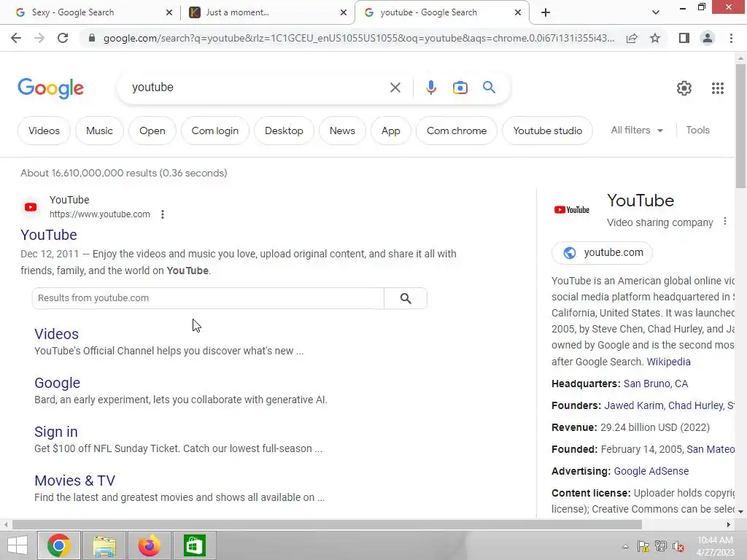Click the horizontal scrollbar right arrow

pos(729,524)
